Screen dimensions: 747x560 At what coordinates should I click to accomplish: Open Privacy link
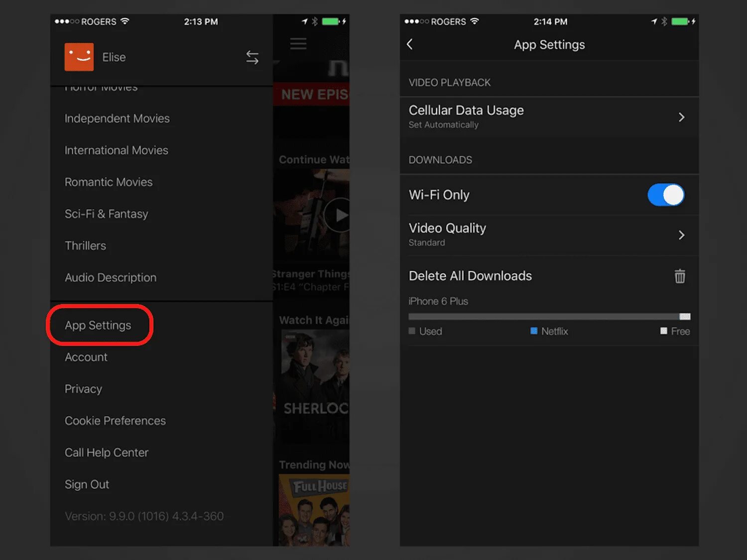(83, 389)
